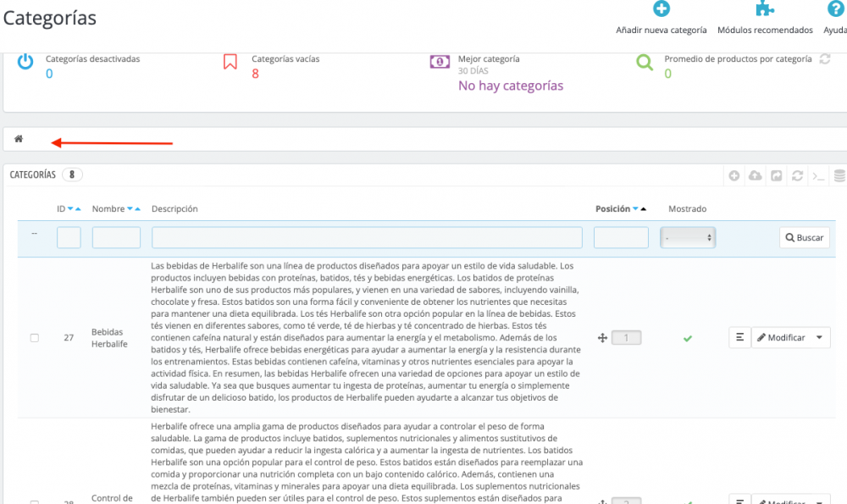Grab the position move handle for Bebidas Herbalife

point(602,337)
